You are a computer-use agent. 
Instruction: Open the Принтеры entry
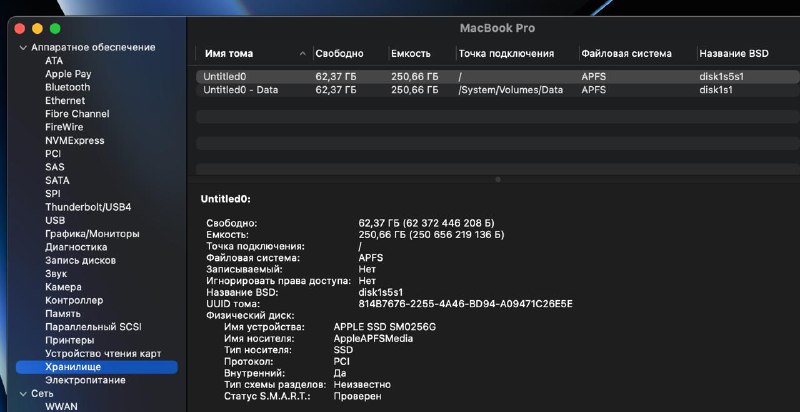[69, 340]
